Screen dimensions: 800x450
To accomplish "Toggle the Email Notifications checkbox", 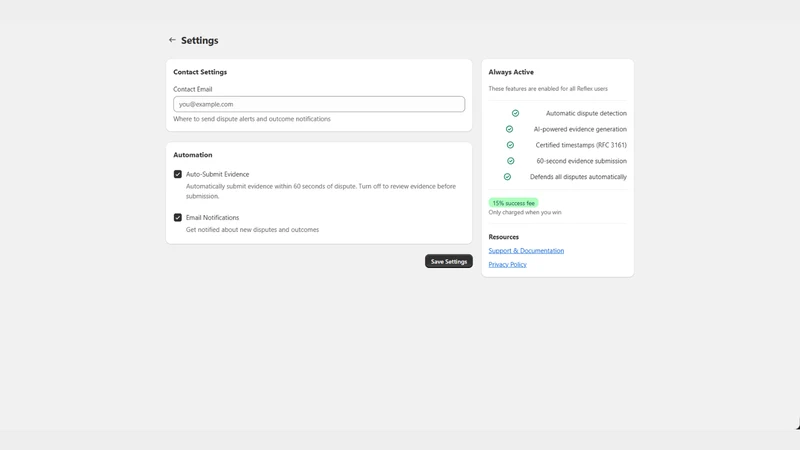I will pos(178,218).
